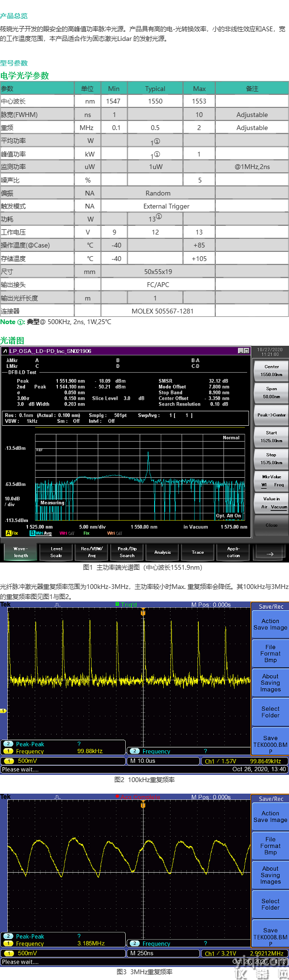Open the Wavelength menu tab
The height and width of the screenshot is (980, 289).
[21, 552]
